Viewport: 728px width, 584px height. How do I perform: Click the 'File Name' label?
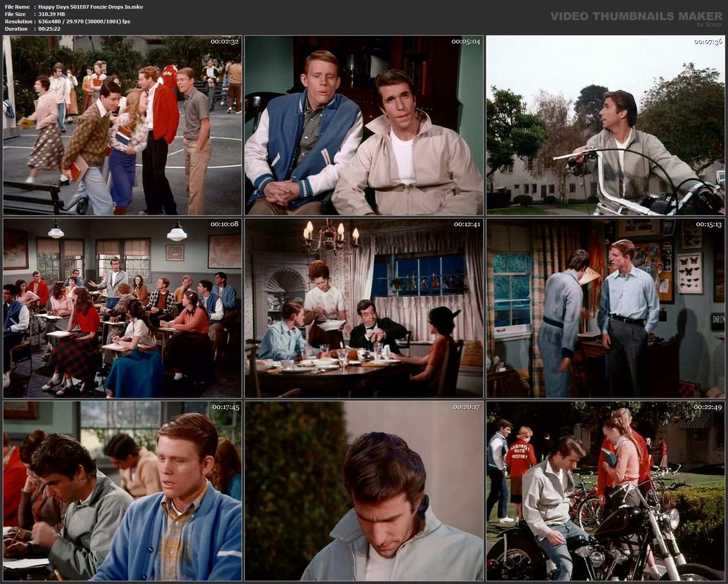click(x=17, y=7)
